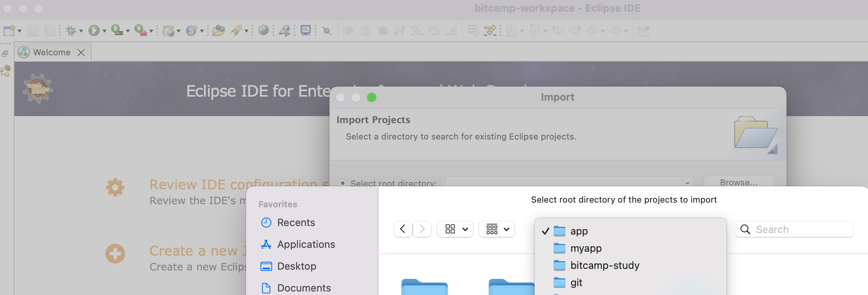868x295 pixels.
Task: Click the Restore view icon left of Welcome tab
Action: (x=5, y=54)
